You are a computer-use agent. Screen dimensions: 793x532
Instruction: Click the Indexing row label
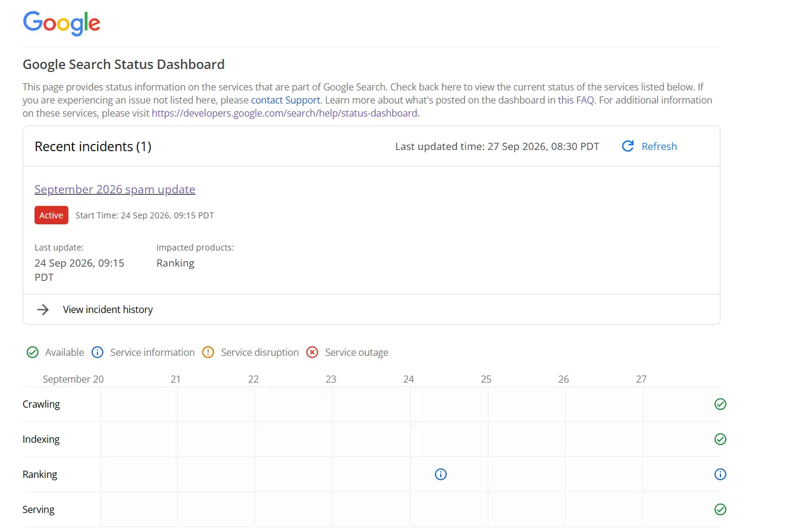tap(41, 439)
